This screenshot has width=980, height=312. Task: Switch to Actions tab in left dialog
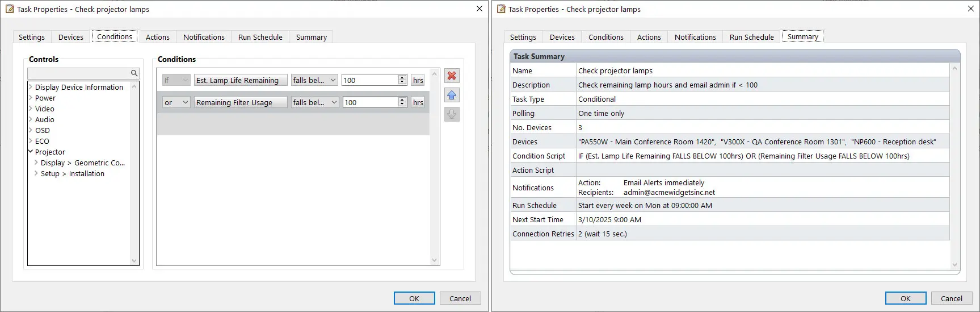pos(157,37)
